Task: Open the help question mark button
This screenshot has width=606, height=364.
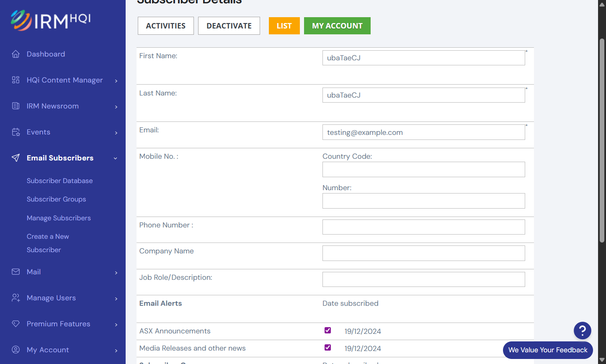Action: pos(582,330)
